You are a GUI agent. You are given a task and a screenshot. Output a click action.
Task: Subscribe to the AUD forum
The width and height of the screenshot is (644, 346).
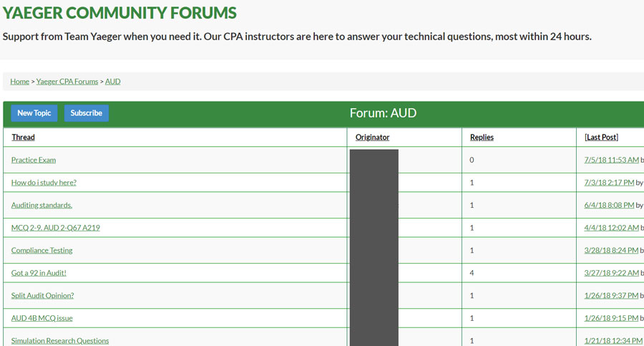(87, 113)
